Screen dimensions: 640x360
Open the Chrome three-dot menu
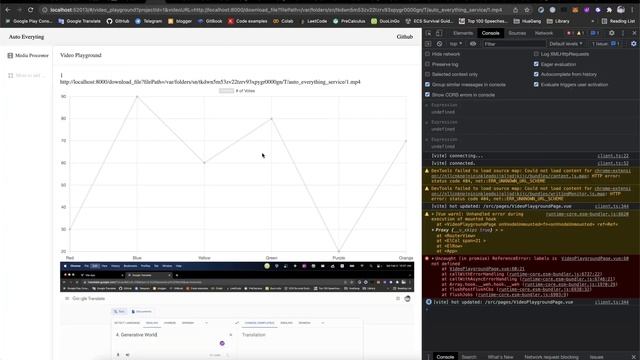(x=633, y=10)
